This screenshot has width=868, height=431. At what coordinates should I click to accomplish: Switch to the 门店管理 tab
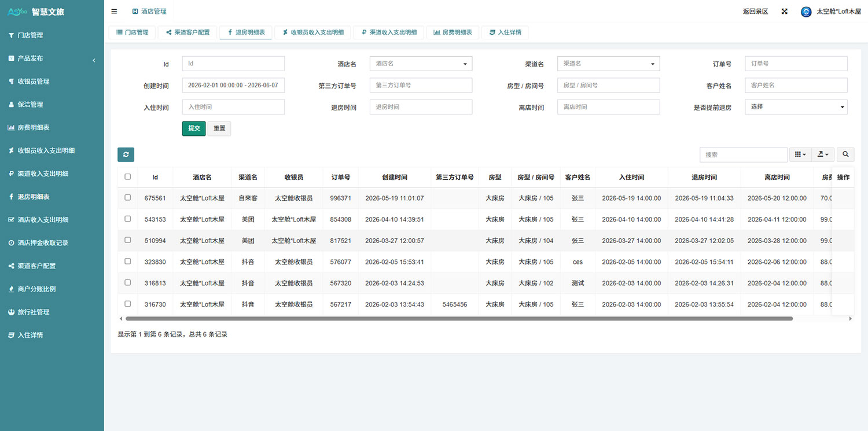coord(132,32)
